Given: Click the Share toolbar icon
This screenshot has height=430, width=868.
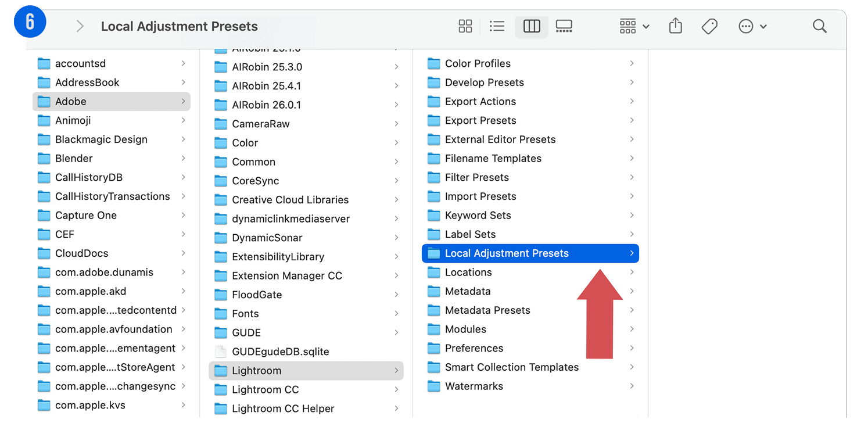Looking at the screenshot, I should [675, 26].
